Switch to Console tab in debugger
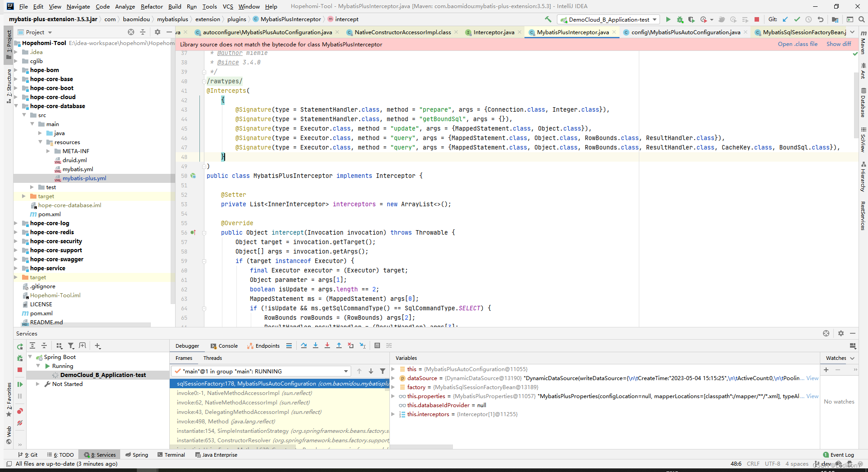The height and width of the screenshot is (472, 868). [224, 346]
